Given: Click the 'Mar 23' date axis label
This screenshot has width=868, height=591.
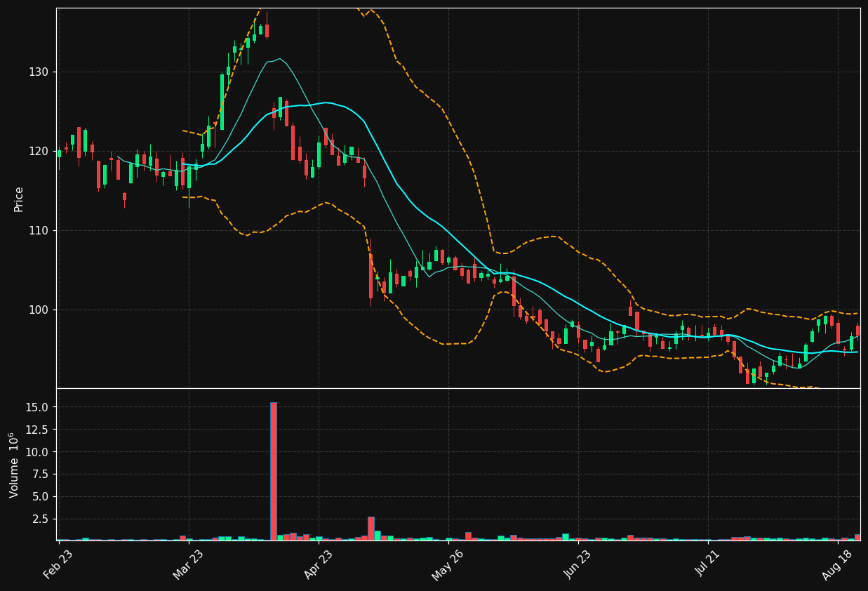Looking at the screenshot, I should [187, 564].
